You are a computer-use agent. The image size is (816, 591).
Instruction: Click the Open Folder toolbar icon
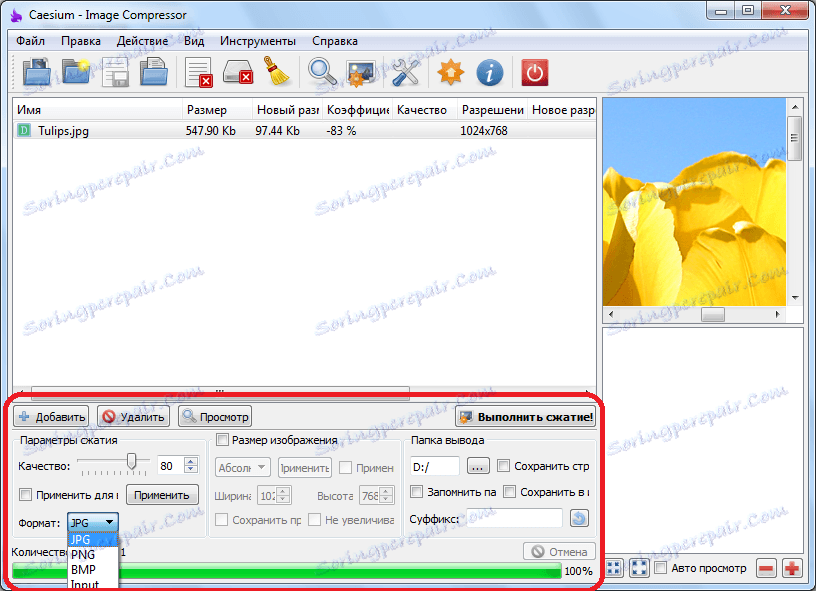point(76,72)
